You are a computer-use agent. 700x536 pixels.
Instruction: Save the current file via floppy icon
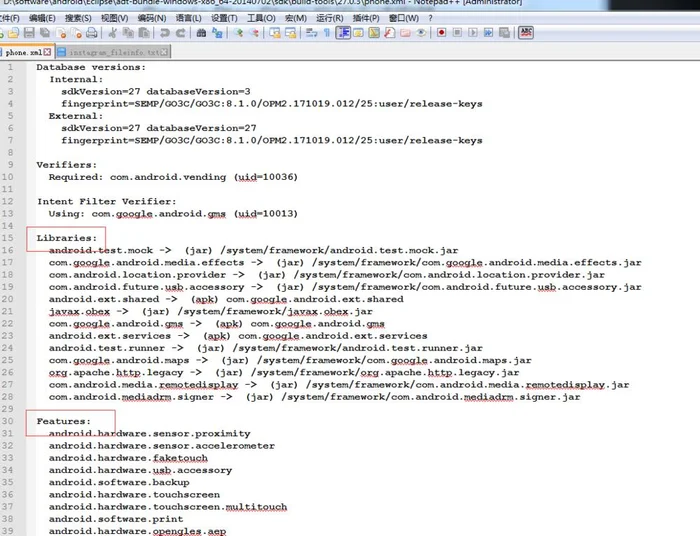click(29, 33)
